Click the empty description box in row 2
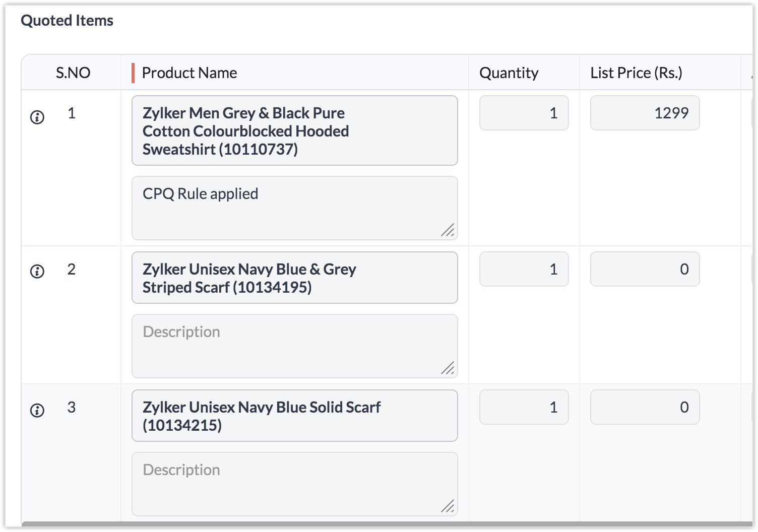This screenshot has width=758, height=532. point(294,346)
